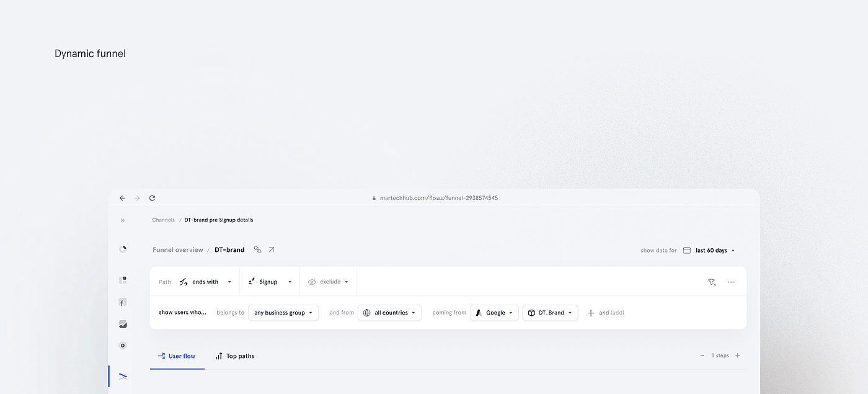868x394 pixels.
Task: Click the Channels breadcrumb link
Action: [164, 220]
